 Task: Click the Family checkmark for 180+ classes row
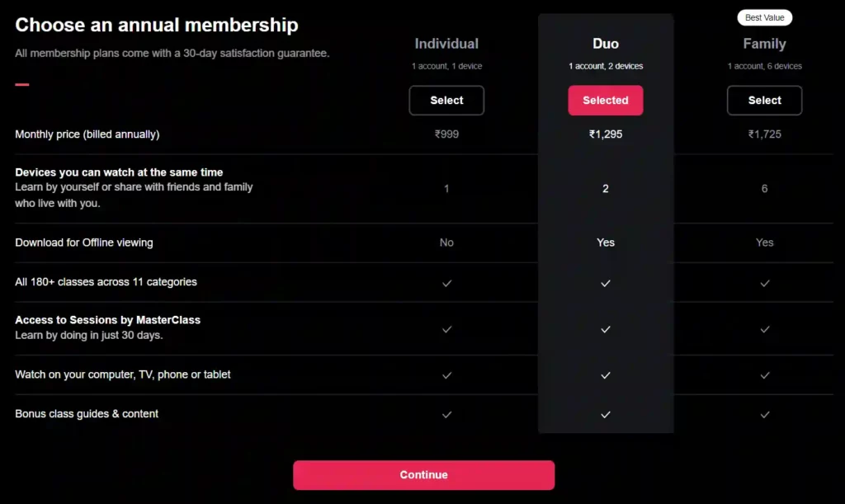(x=764, y=282)
